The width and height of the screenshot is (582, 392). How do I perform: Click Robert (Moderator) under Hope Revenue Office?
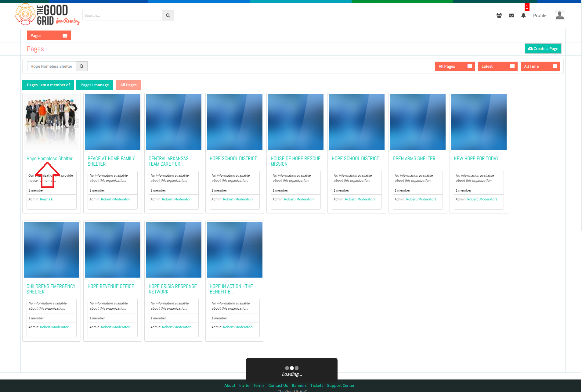[x=116, y=327]
